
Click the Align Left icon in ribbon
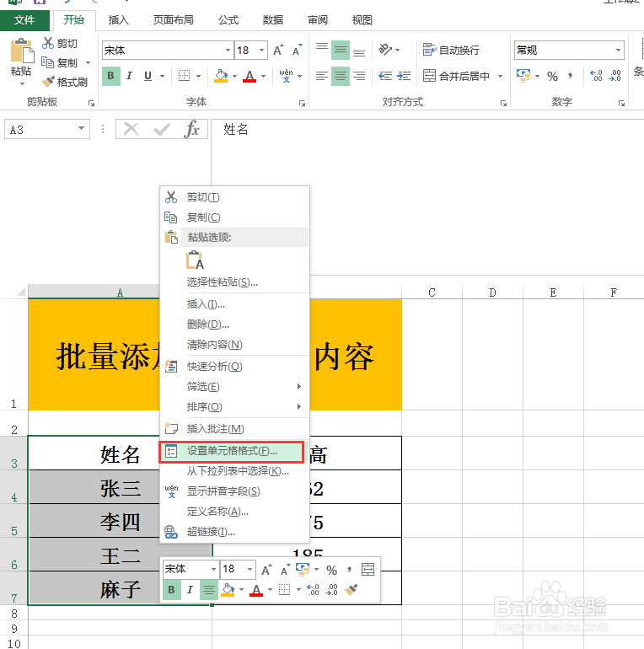[322, 76]
